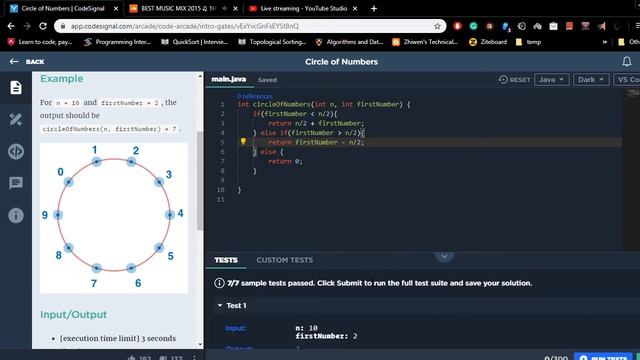
Task: Close the BEST MUSIC MIX browser tab
Action: [236, 8]
